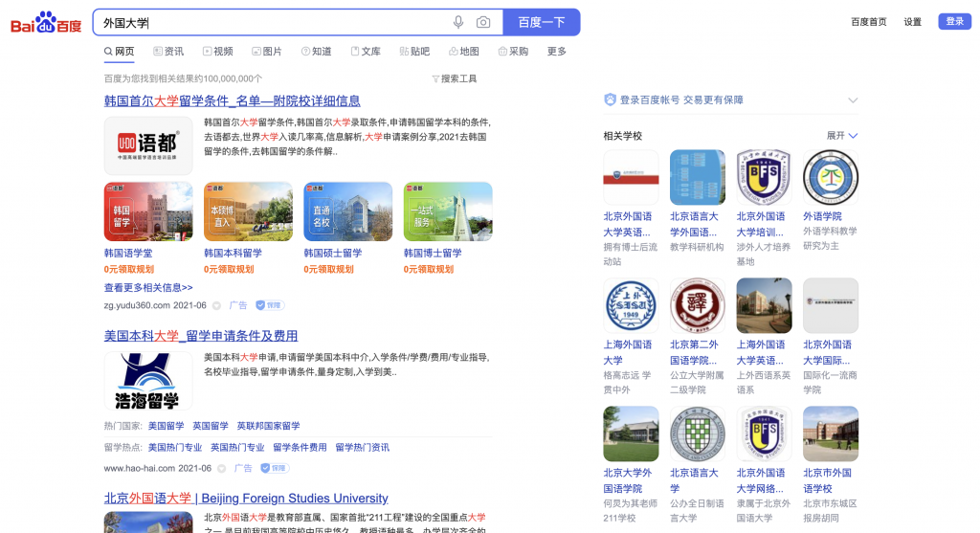The width and height of the screenshot is (980, 533).
Task: Open 设置 menu at top right
Action: (x=912, y=22)
